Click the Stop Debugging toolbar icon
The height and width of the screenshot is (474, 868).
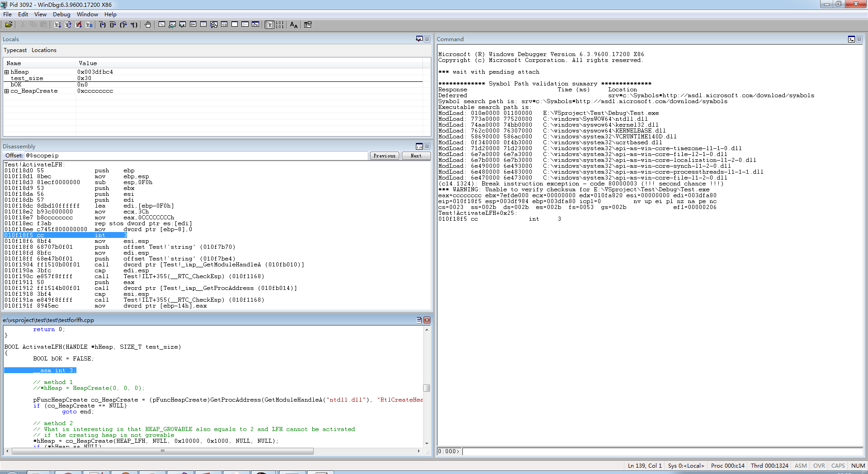(x=78, y=24)
